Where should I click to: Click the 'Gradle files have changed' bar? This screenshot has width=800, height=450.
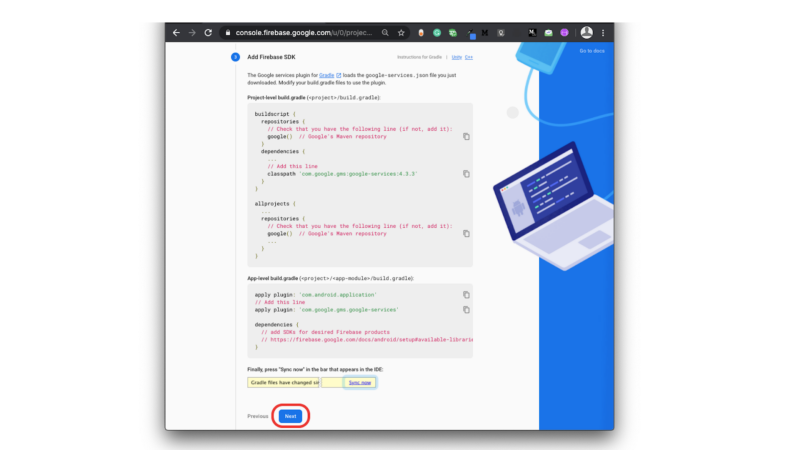[283, 382]
